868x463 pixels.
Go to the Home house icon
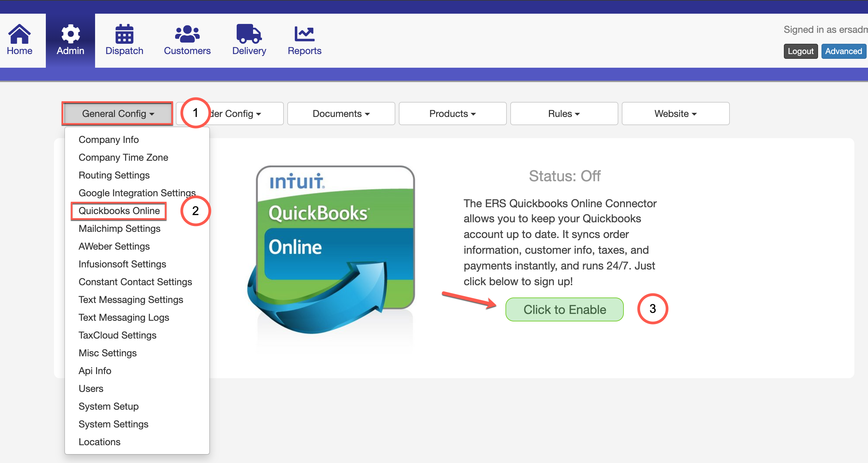[19, 34]
